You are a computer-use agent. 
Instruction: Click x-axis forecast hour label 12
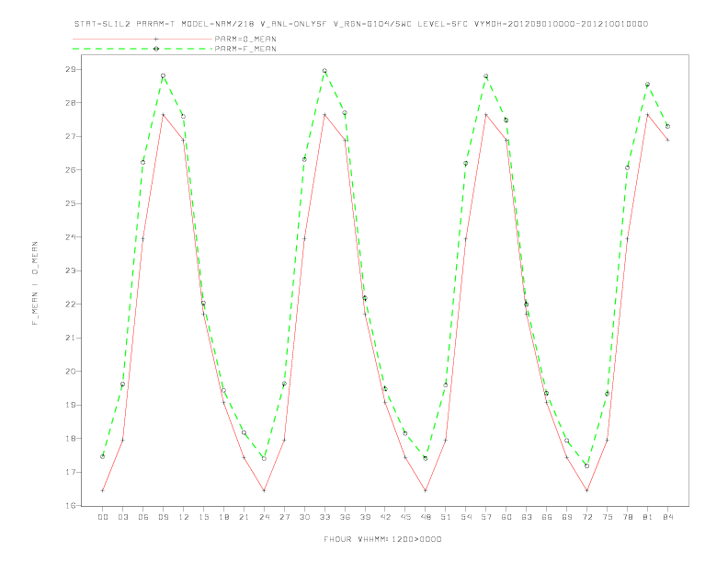coord(184,517)
